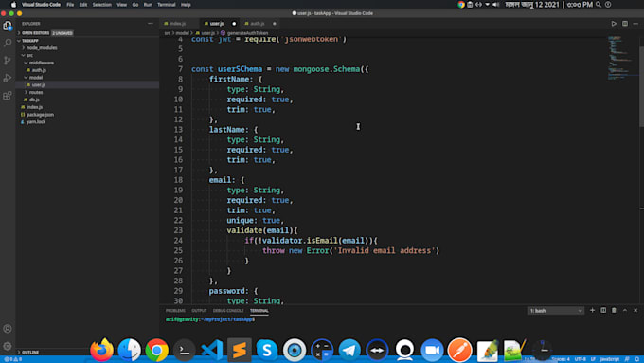Launch Google Chrome from the dock
This screenshot has height=363, width=644.
[x=157, y=350]
